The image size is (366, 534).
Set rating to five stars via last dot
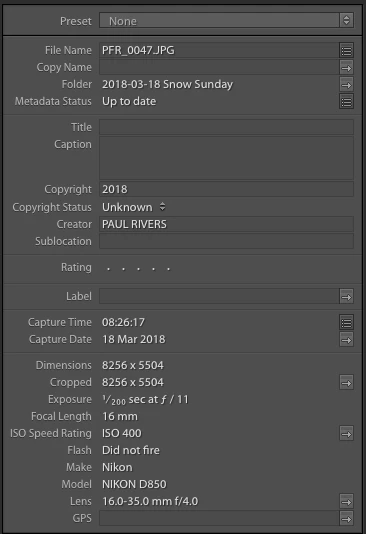(168, 269)
